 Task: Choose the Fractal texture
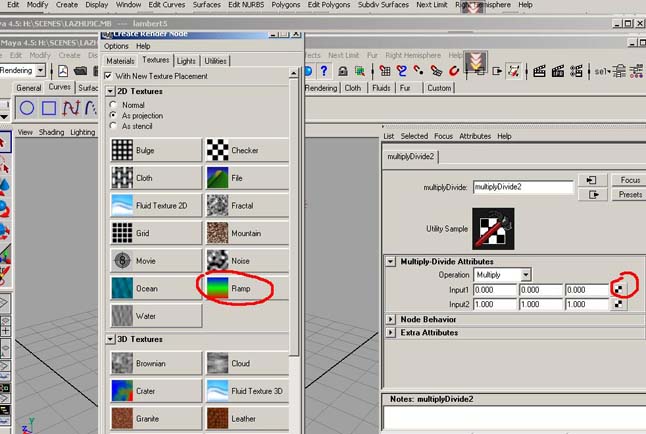click(247, 205)
